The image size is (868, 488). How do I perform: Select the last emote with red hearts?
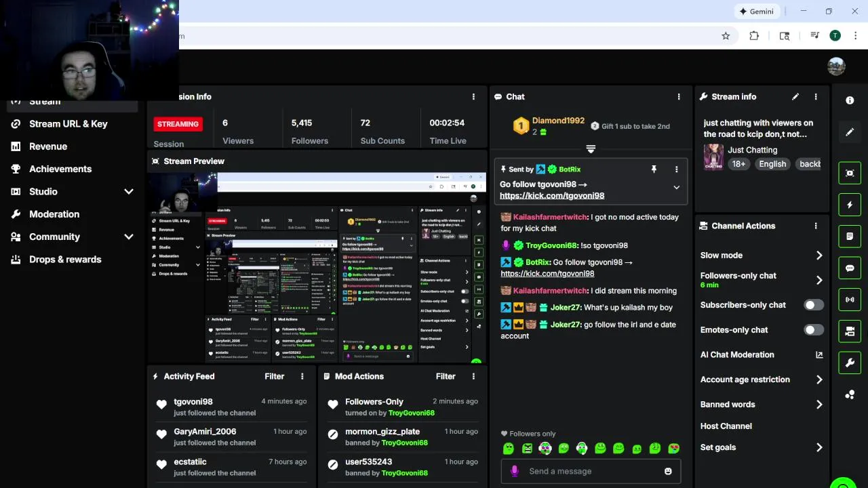point(673,449)
